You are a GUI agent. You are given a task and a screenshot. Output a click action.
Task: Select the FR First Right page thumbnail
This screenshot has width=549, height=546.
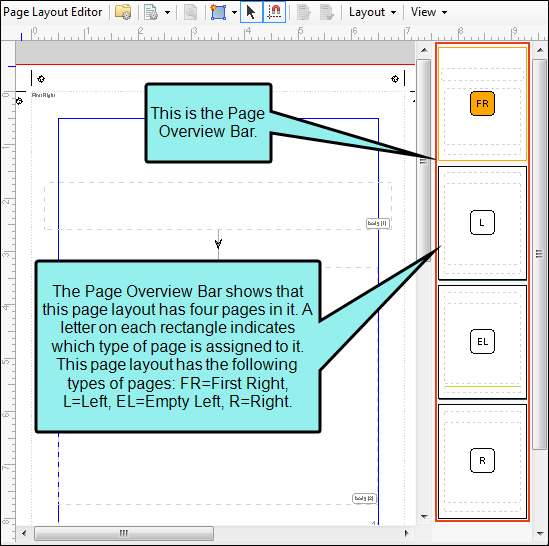tap(482, 104)
